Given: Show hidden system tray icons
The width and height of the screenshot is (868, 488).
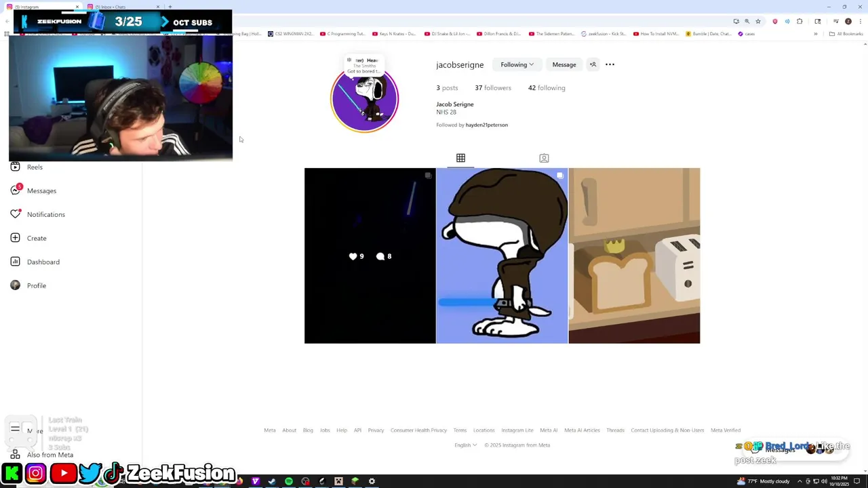Looking at the screenshot, I should [x=800, y=481].
